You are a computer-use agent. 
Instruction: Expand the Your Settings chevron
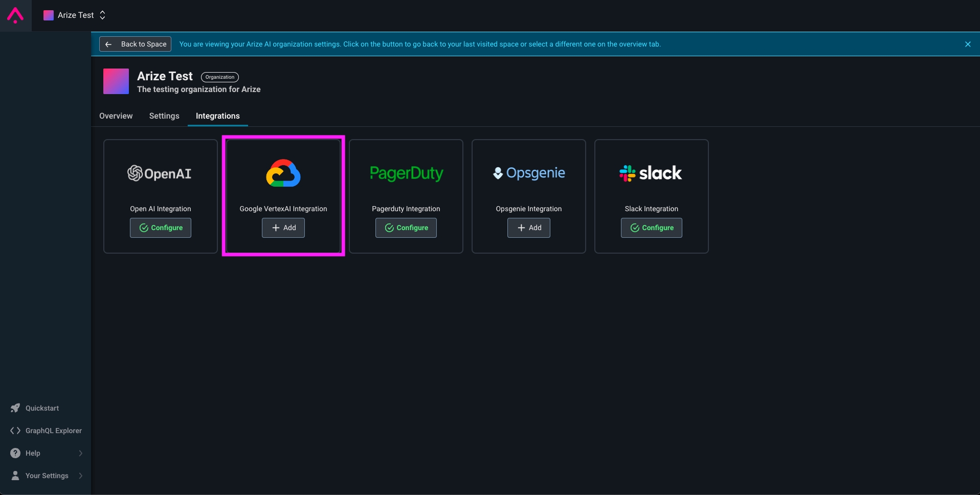point(81,476)
